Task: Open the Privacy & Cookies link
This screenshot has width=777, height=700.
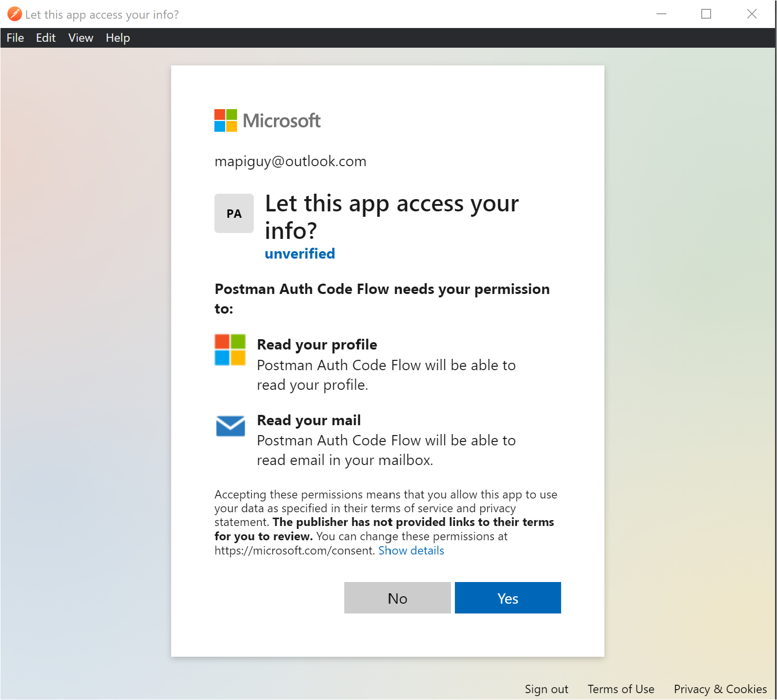Action: 720,689
